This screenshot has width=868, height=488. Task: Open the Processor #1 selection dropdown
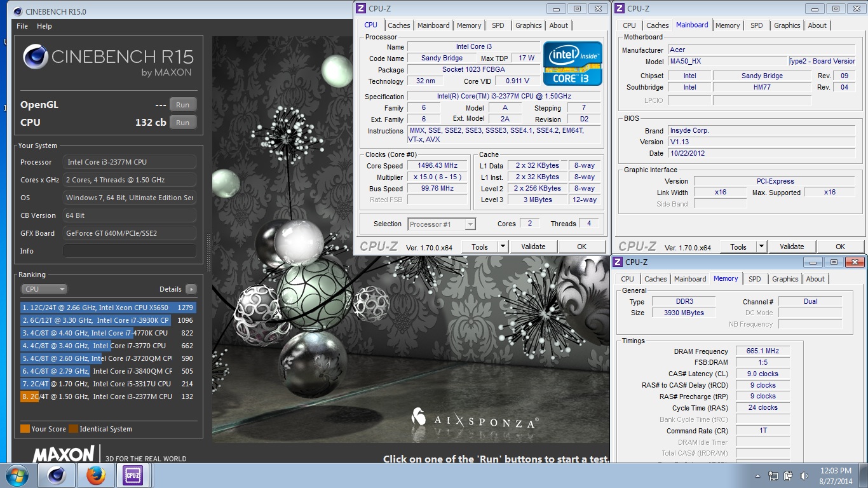click(x=442, y=224)
